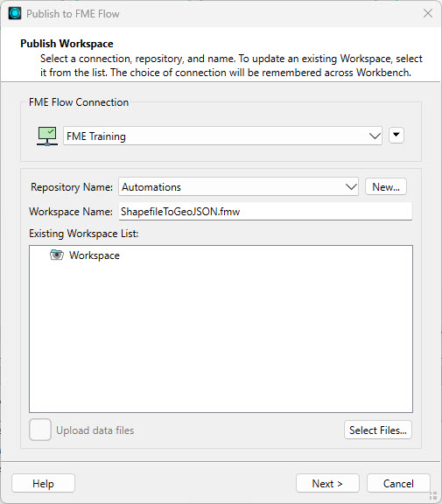Image resolution: width=442 pixels, height=504 pixels.
Task: Click the Workspace Name text field
Action: tap(265, 211)
